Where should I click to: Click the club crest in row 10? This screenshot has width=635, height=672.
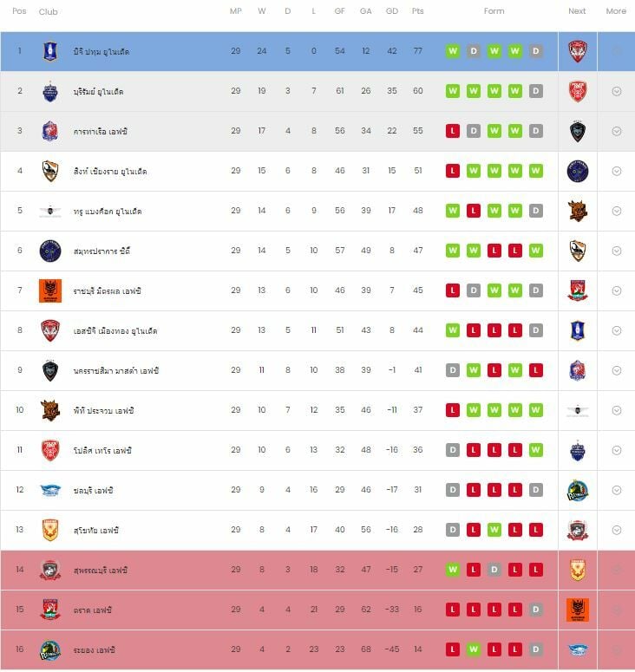pyautogui.click(x=50, y=410)
